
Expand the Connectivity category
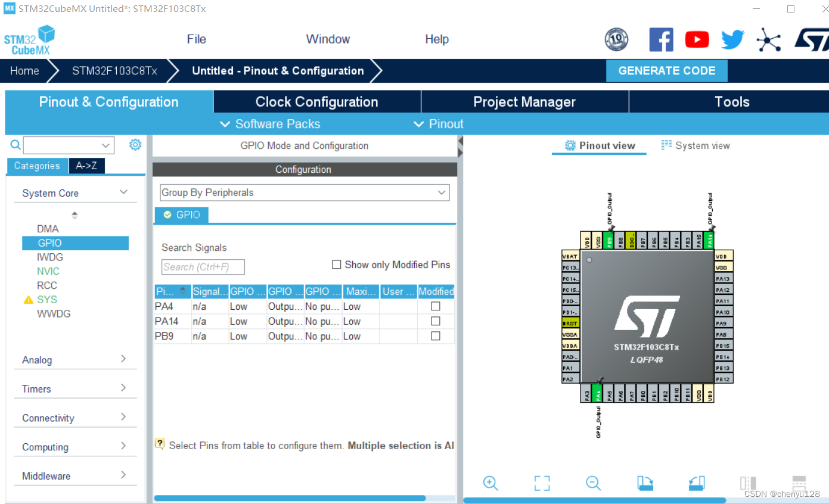click(123, 417)
